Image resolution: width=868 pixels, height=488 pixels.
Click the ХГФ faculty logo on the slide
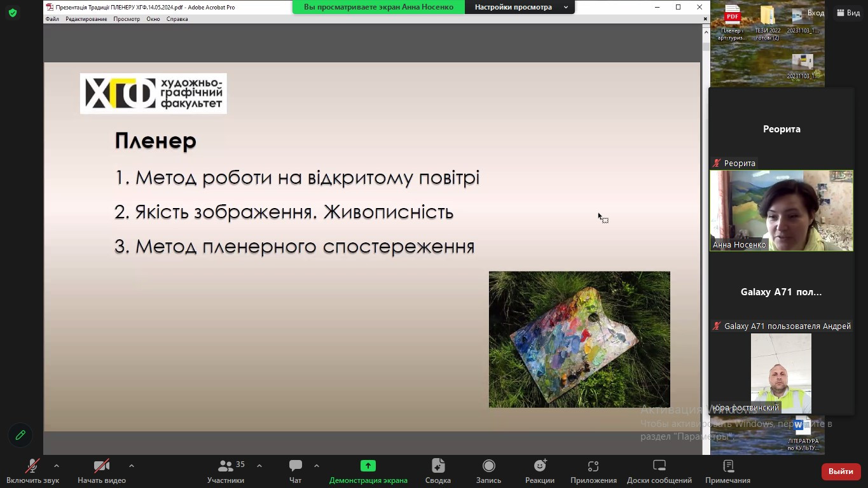click(x=153, y=94)
